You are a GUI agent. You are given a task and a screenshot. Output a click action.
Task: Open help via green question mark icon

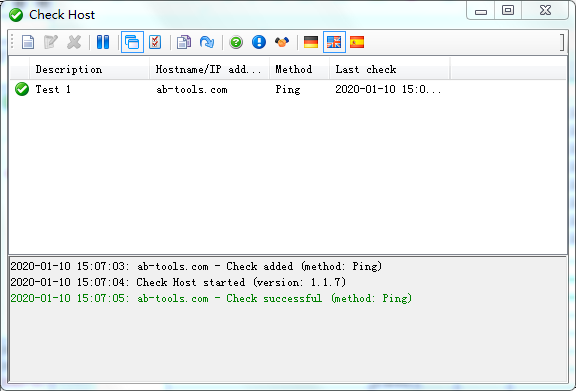(x=236, y=42)
